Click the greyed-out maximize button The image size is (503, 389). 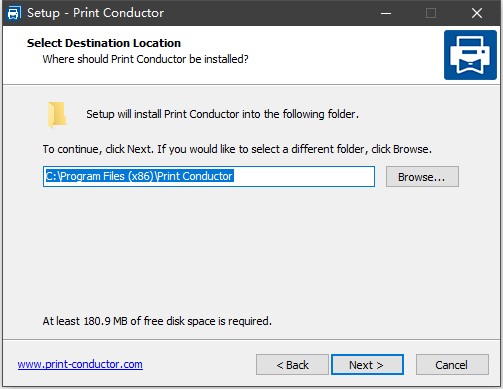tap(431, 13)
